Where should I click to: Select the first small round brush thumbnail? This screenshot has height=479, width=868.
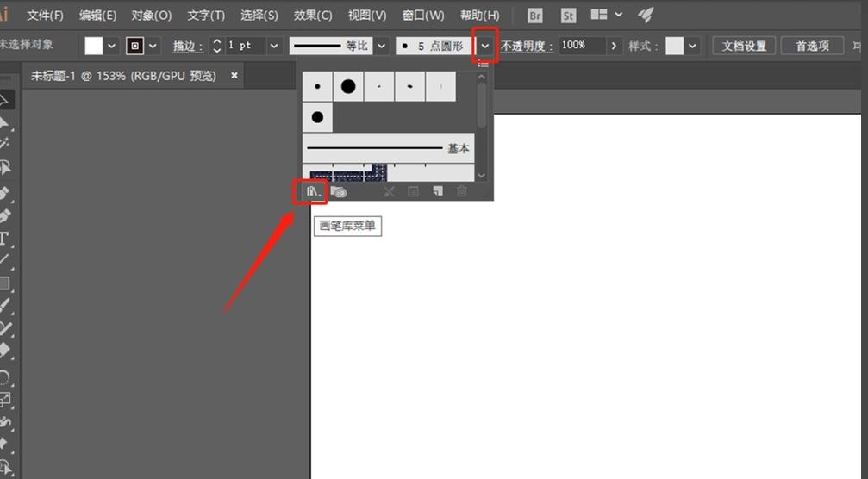[x=317, y=86]
